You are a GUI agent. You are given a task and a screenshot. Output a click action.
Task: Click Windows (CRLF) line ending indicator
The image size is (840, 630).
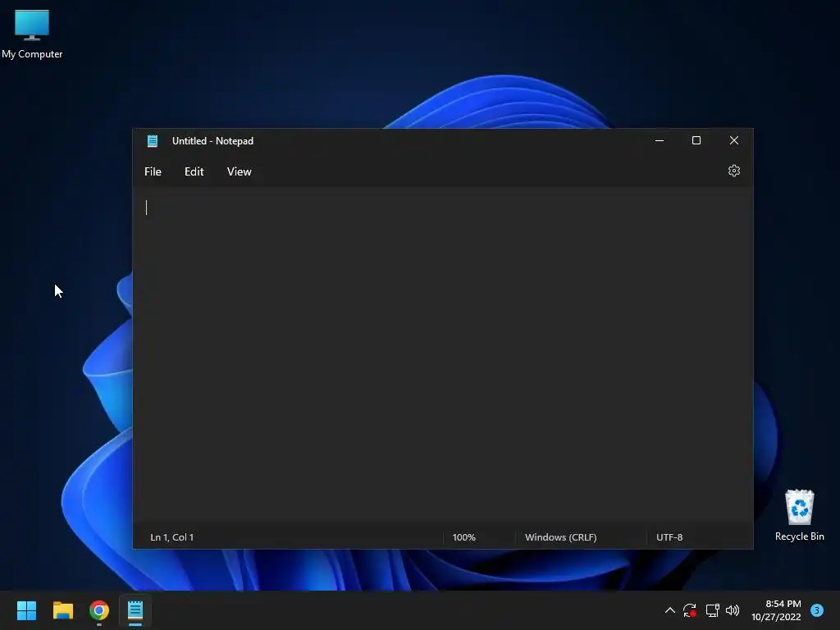tap(560, 536)
